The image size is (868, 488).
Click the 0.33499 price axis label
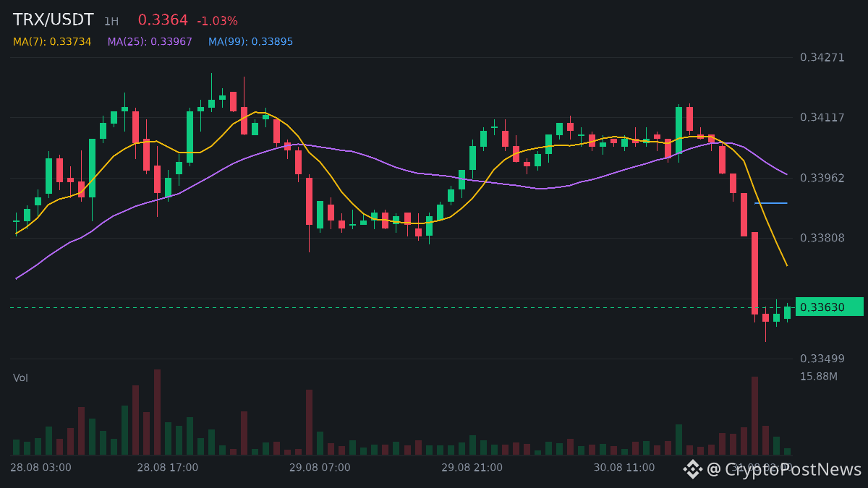[x=822, y=359]
